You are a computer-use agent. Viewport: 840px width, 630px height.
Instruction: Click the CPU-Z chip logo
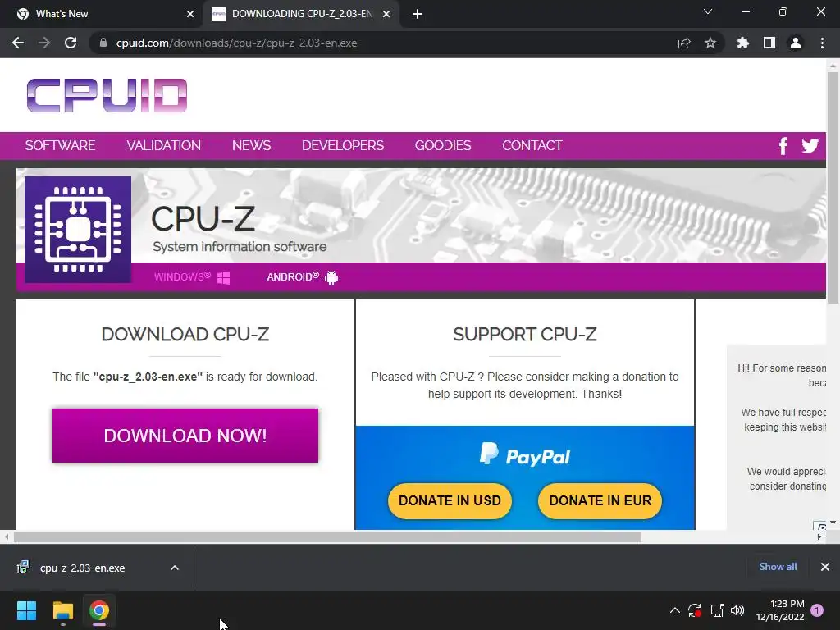78,230
